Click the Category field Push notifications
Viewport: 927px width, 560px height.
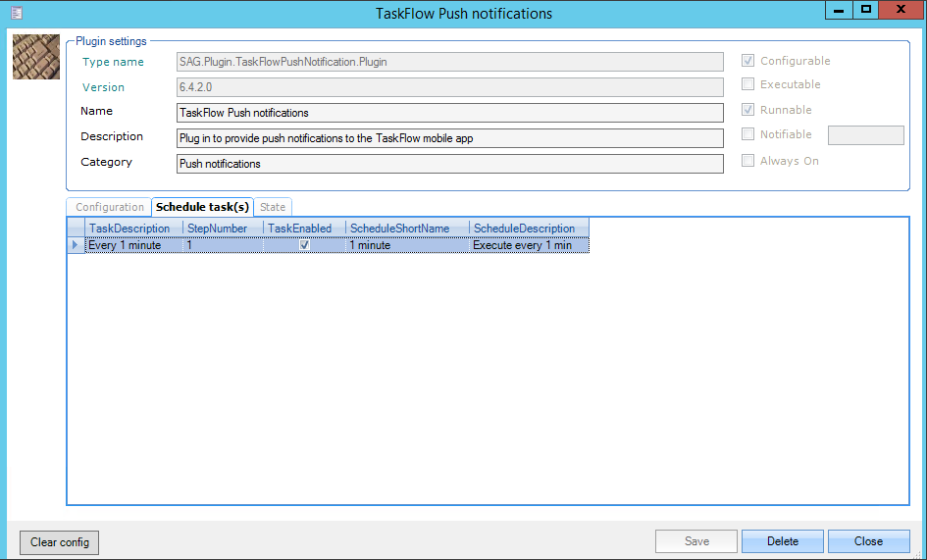pyautogui.click(x=450, y=163)
